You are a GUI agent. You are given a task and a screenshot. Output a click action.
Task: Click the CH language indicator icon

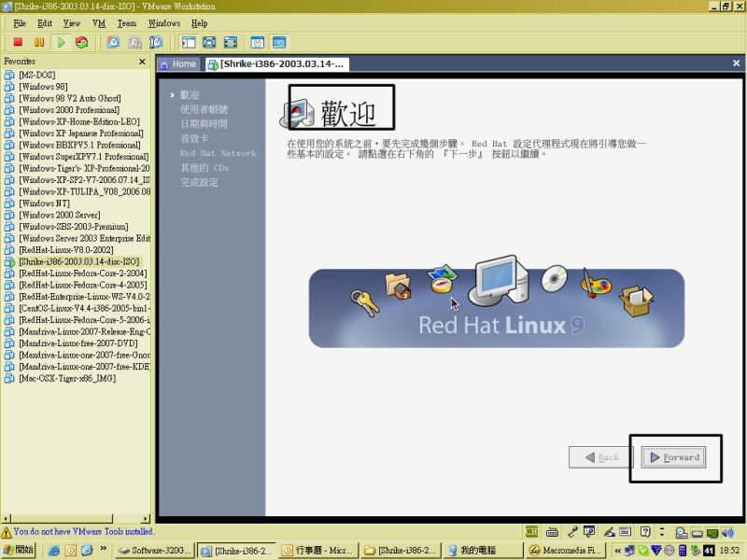point(531,531)
